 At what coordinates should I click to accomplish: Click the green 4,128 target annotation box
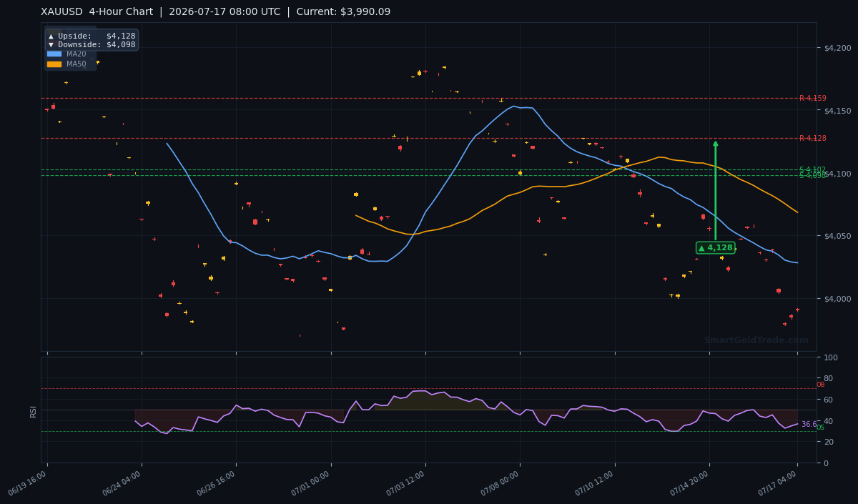click(715, 248)
